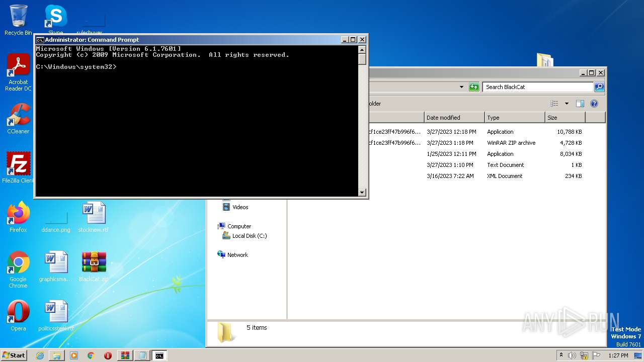Click the 5 items status bar text
This screenshot has height=362, width=644.
click(x=257, y=328)
